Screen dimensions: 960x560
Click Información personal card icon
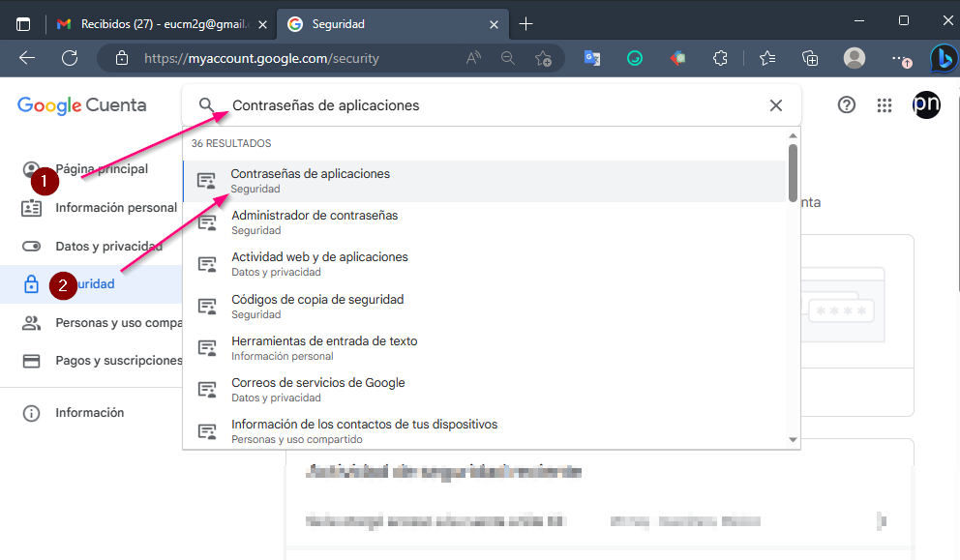coord(31,208)
